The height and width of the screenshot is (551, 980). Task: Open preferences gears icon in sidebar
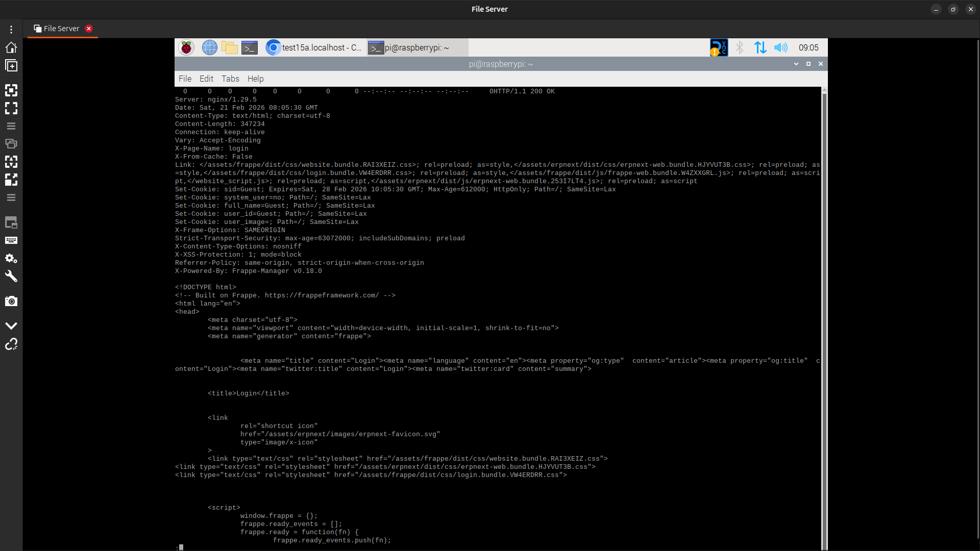pyautogui.click(x=11, y=259)
